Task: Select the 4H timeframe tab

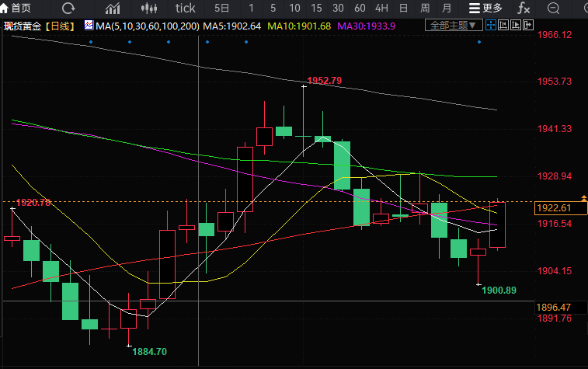Action: pos(381,9)
